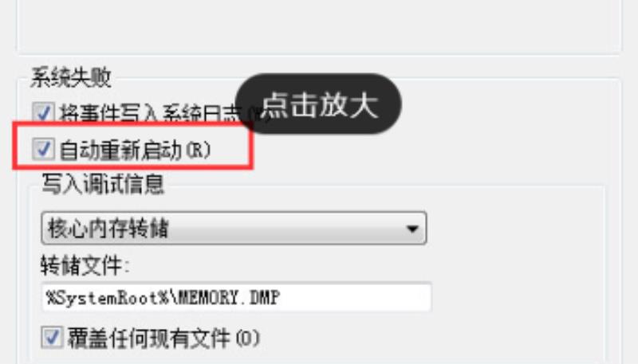638x364 pixels.
Task: Click the 转储文件: label
Action: tap(85, 267)
